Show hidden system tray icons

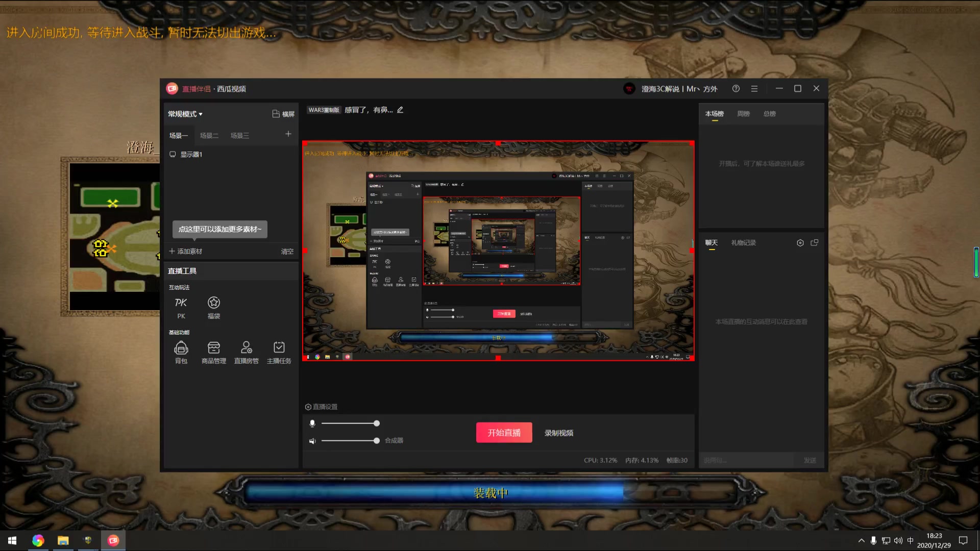click(x=861, y=540)
